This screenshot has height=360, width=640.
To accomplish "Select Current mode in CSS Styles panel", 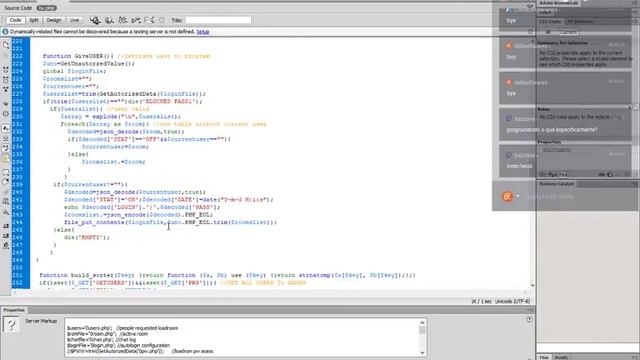I will [x=568, y=32].
